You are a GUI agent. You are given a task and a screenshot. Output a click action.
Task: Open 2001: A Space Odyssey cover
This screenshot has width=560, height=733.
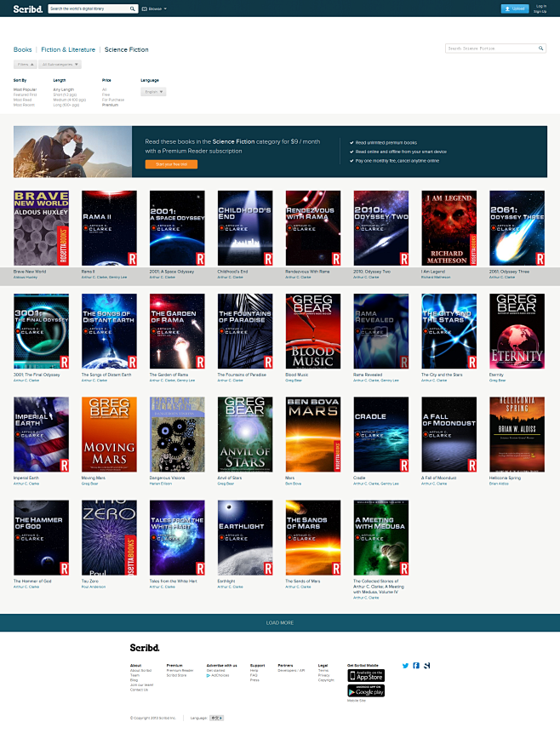tap(177, 228)
